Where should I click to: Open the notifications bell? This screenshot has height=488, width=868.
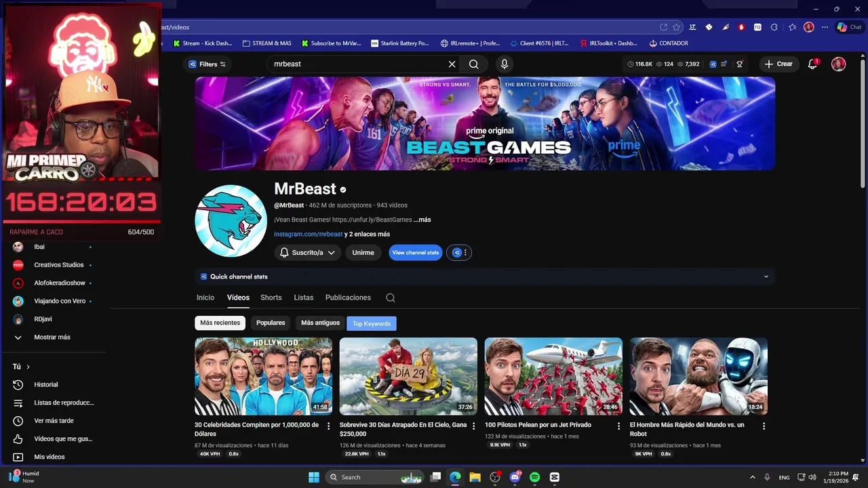pyautogui.click(x=812, y=64)
